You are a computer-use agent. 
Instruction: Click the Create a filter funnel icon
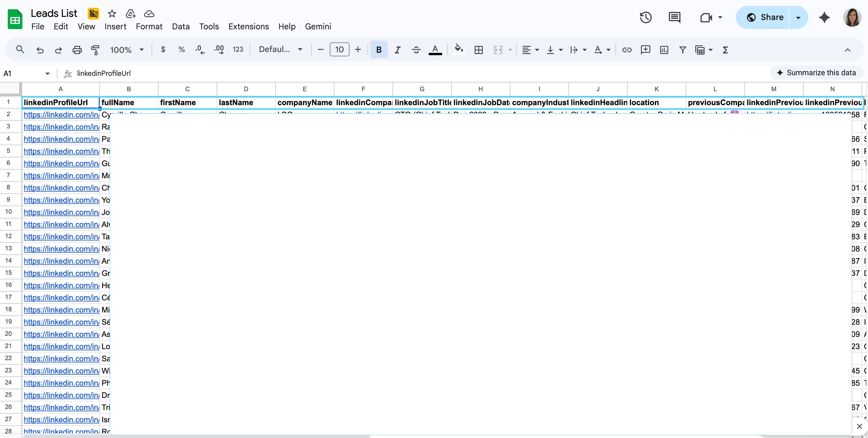(x=683, y=50)
